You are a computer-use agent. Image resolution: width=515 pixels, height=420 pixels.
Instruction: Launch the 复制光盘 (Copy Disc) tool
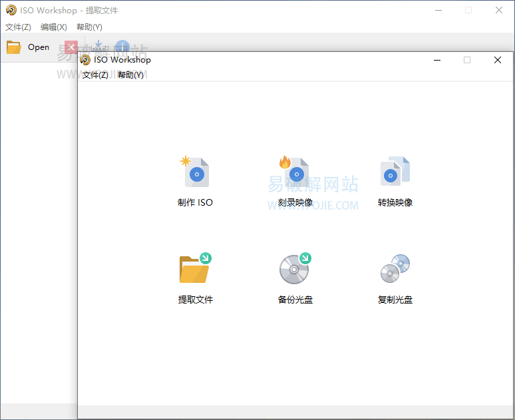(395, 278)
